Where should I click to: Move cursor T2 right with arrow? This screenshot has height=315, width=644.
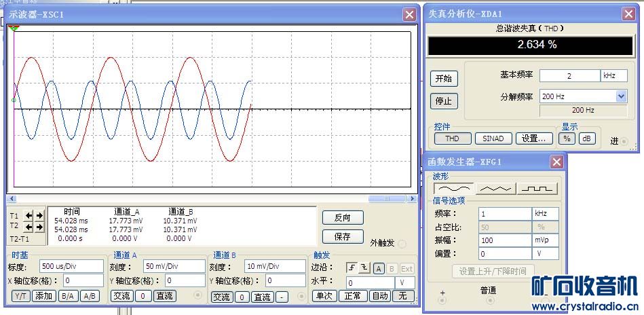click(x=39, y=227)
